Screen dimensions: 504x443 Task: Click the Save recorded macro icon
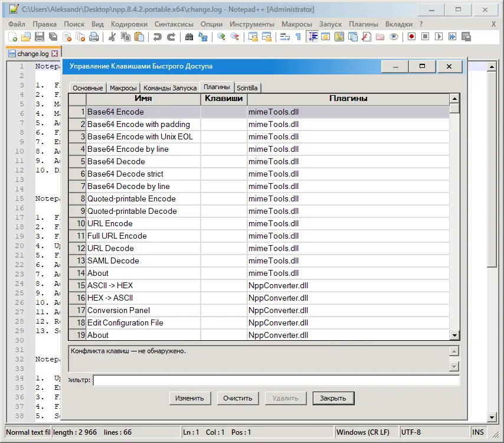click(x=466, y=37)
